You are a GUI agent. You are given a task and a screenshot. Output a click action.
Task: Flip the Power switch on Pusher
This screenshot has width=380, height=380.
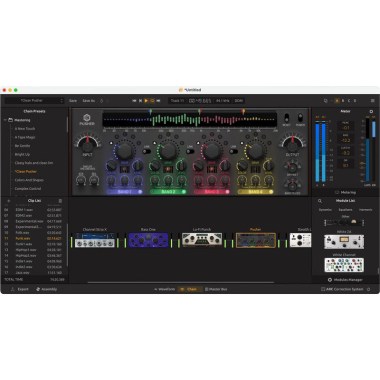tap(300, 118)
